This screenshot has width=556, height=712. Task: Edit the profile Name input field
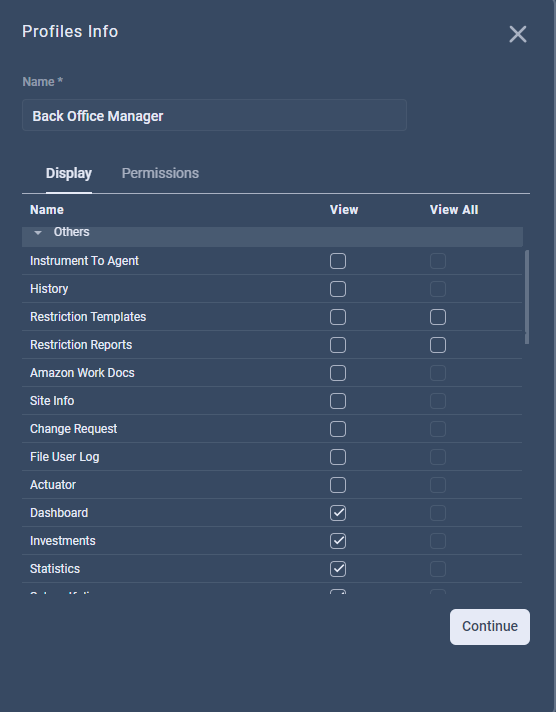[x=214, y=115]
